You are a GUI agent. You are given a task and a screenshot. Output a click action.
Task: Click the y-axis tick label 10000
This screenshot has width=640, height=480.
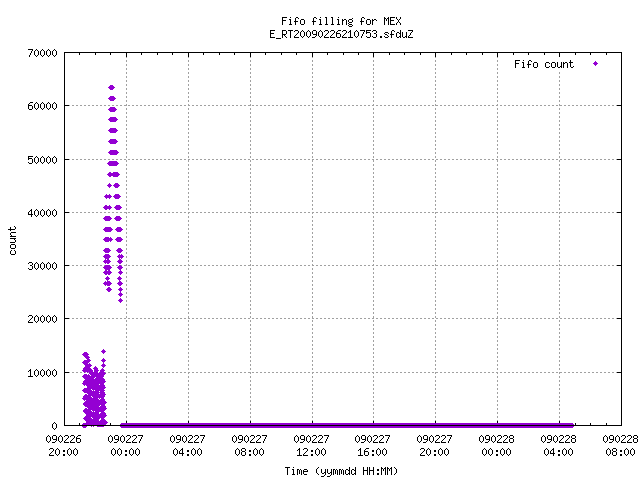42,373
